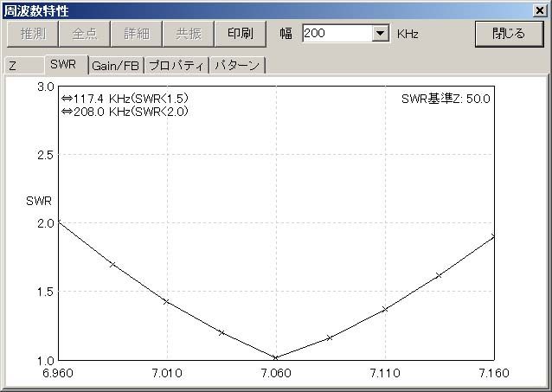Open the Gain/FB tab
Screen dimensions: 552x392
[x=115, y=66]
